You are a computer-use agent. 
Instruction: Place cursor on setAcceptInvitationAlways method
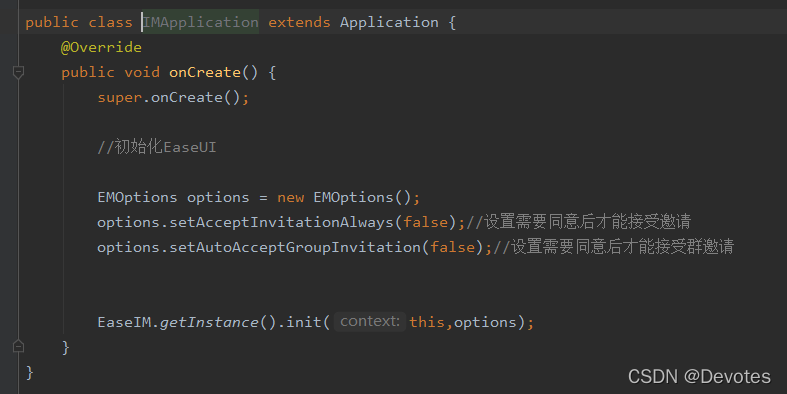click(x=281, y=222)
